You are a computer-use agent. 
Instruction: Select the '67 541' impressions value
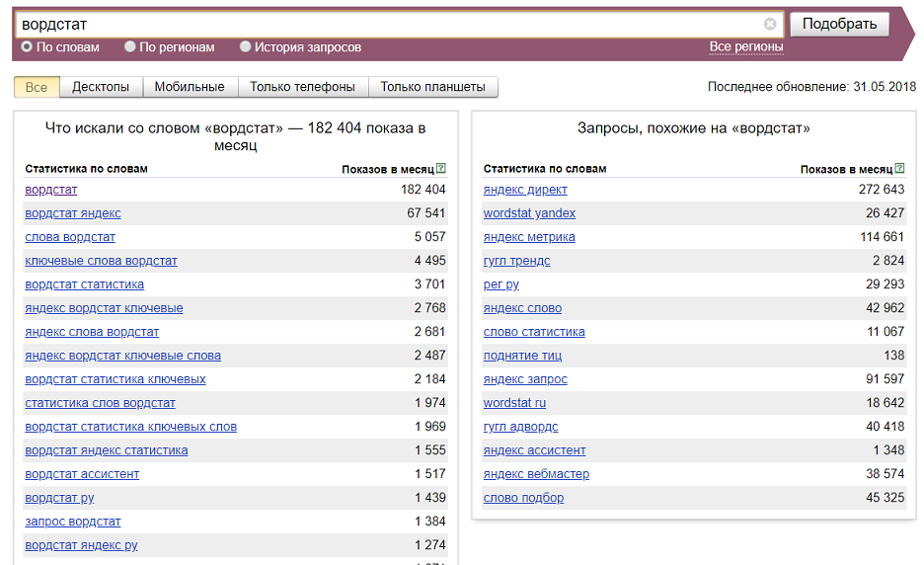point(426,213)
